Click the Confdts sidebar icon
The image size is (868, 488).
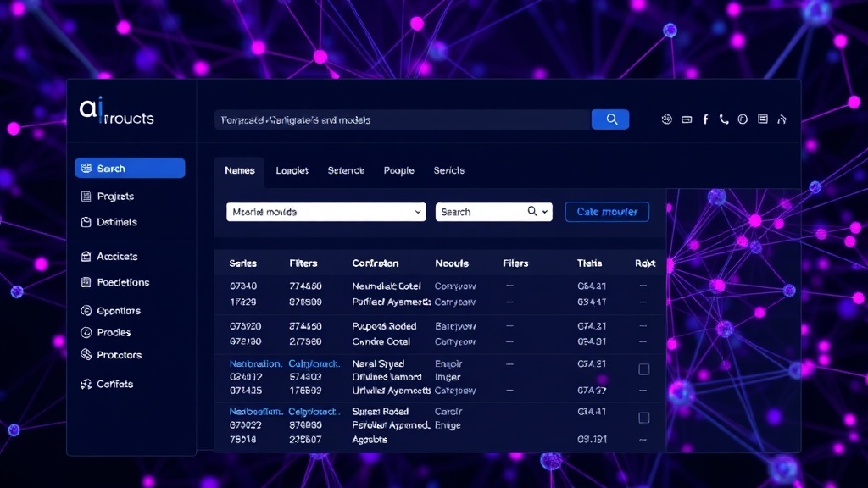pos(86,384)
